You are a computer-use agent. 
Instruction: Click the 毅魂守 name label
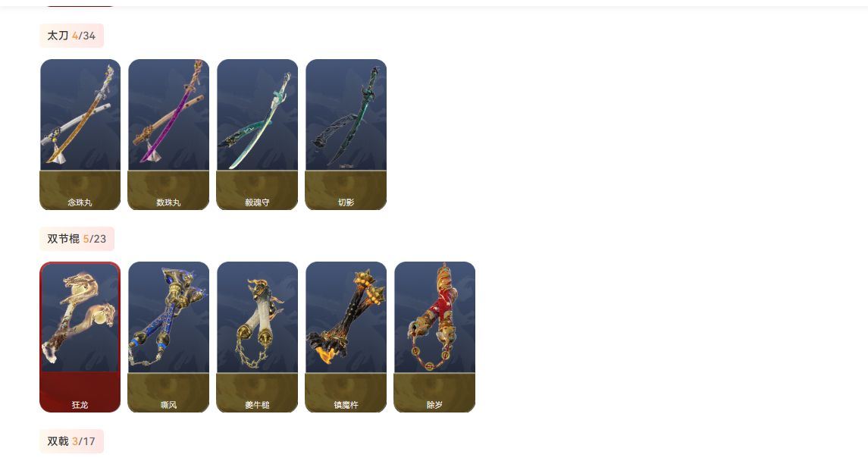point(258,202)
